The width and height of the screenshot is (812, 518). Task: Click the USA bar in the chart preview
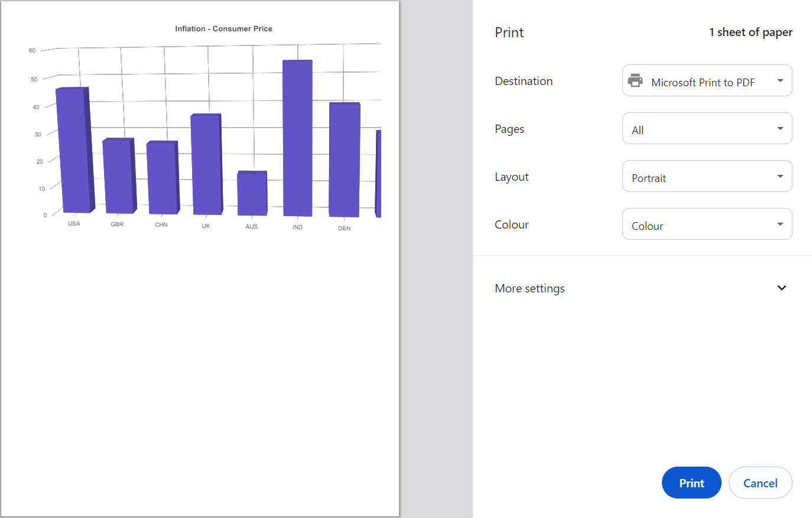[75, 150]
